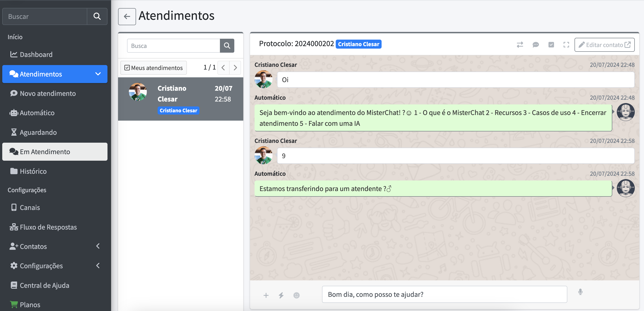Expand the Contatos sidebar menu
The height and width of the screenshot is (311, 644).
98,246
